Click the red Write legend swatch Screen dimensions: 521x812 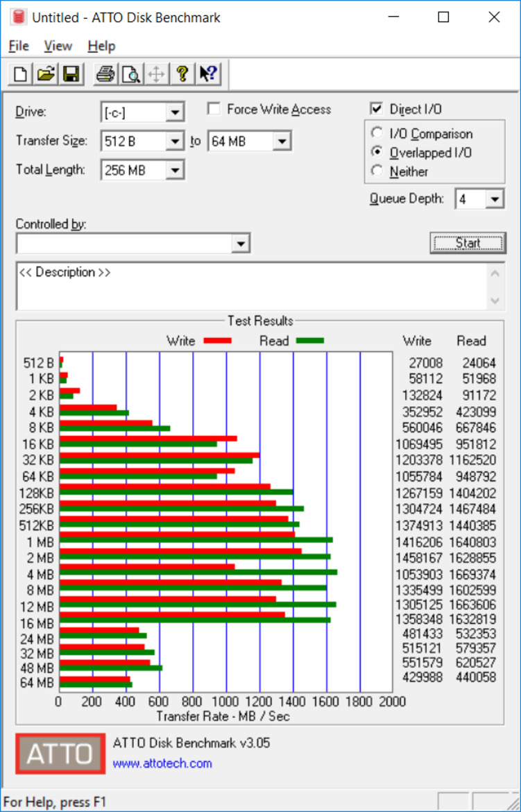(x=218, y=341)
